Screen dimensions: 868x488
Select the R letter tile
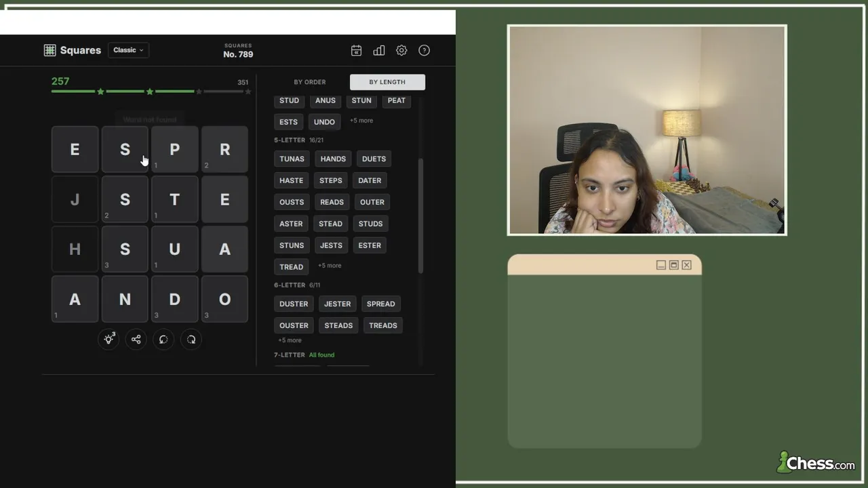(x=224, y=149)
